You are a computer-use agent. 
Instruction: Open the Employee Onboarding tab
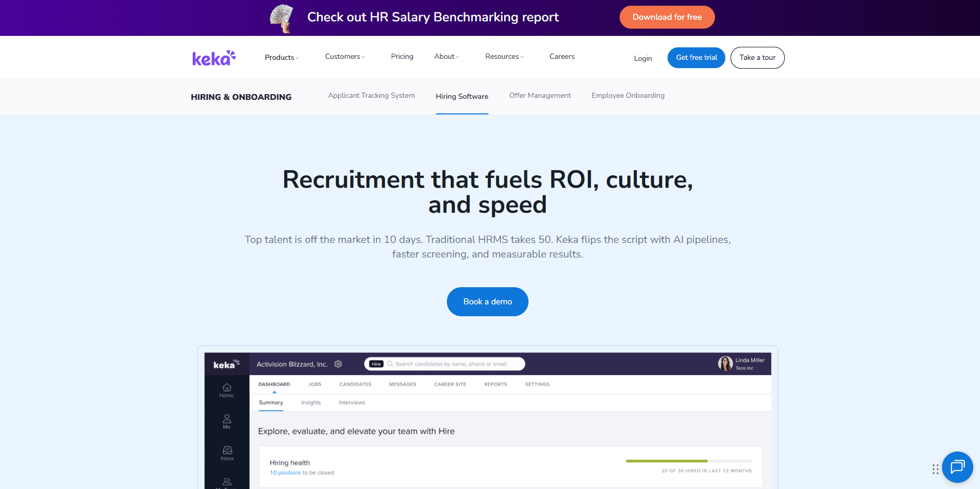point(628,95)
